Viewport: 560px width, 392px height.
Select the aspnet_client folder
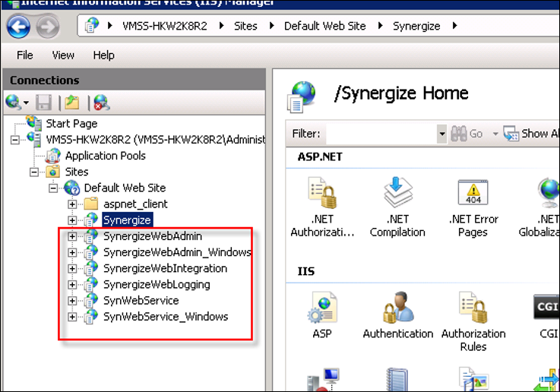(x=135, y=204)
